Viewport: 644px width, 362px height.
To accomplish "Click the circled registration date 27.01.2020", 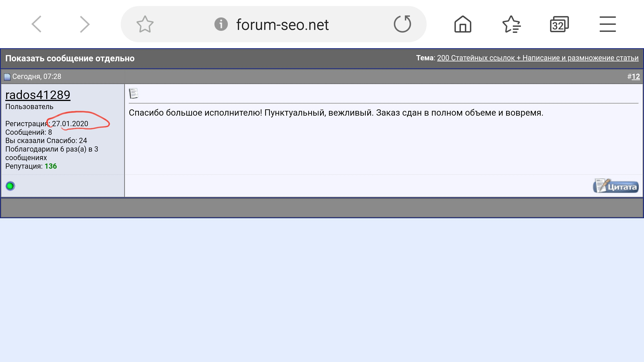I will 70,124.
